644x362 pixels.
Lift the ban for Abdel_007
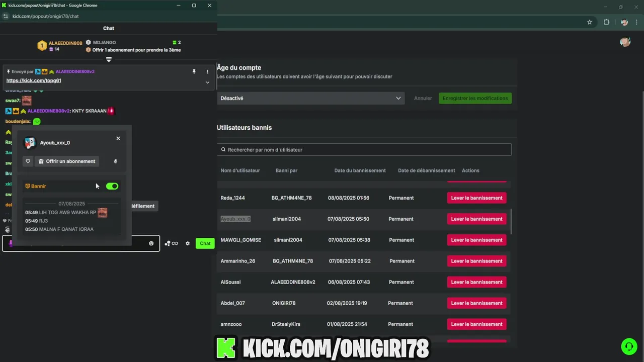476,303
